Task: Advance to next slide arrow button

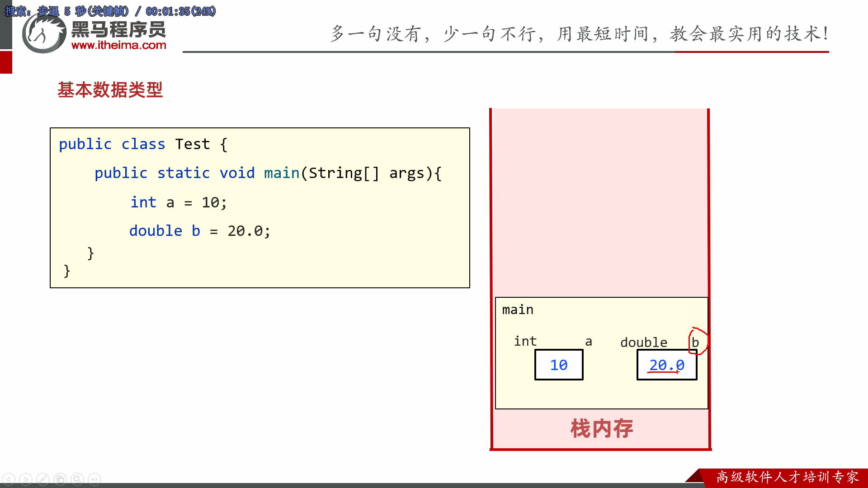Action: coord(26,479)
